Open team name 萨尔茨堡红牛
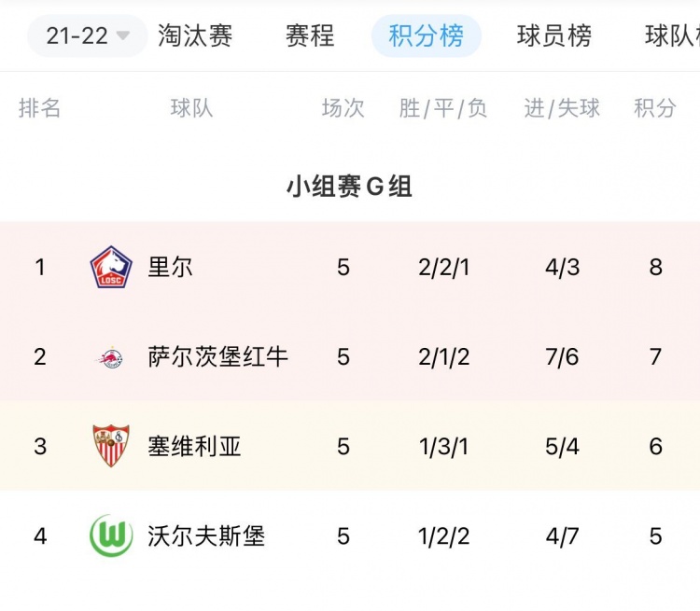 click(217, 357)
